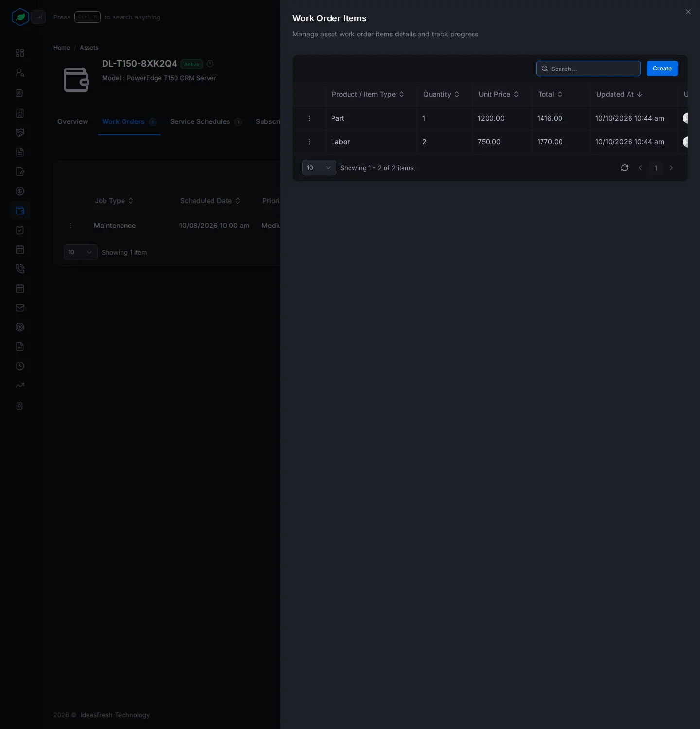Refresh the Work Order Items table
The width and height of the screenshot is (700, 729).
pos(625,168)
